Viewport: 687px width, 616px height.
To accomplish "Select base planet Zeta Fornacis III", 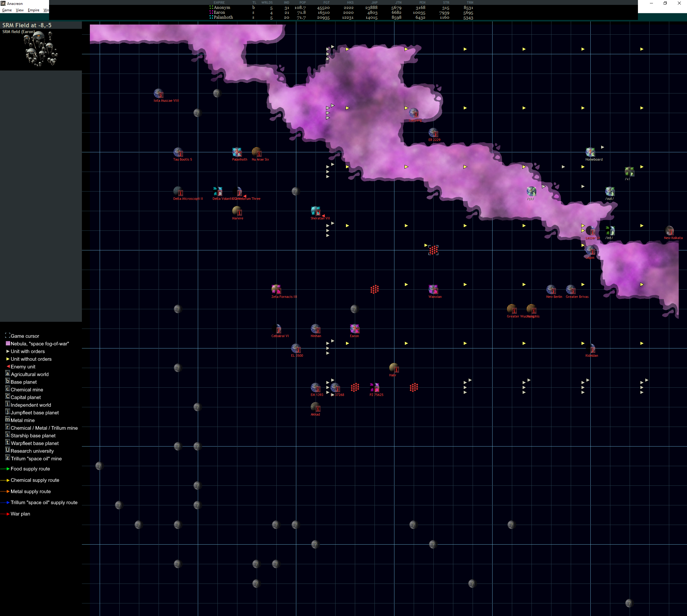I will 276,290.
